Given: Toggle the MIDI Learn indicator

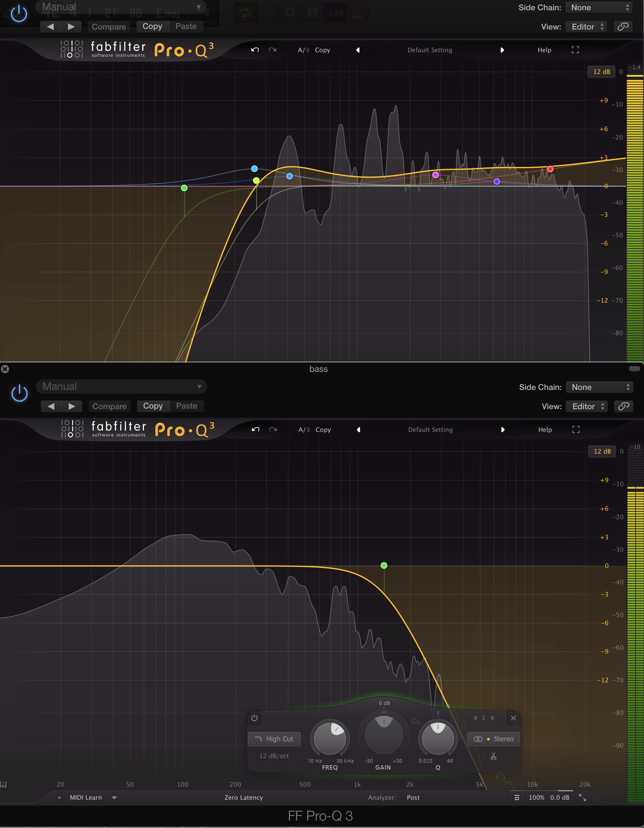Looking at the screenshot, I should click(60, 797).
